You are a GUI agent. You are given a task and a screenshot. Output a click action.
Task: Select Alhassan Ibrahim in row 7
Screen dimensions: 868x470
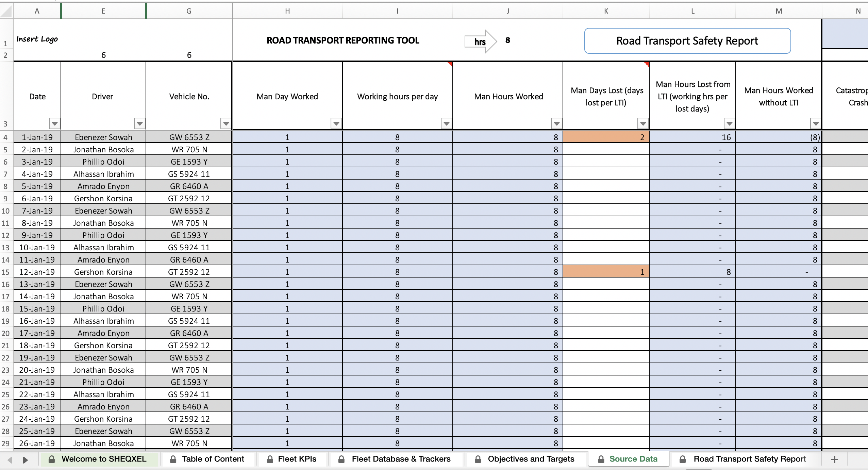pyautogui.click(x=103, y=174)
